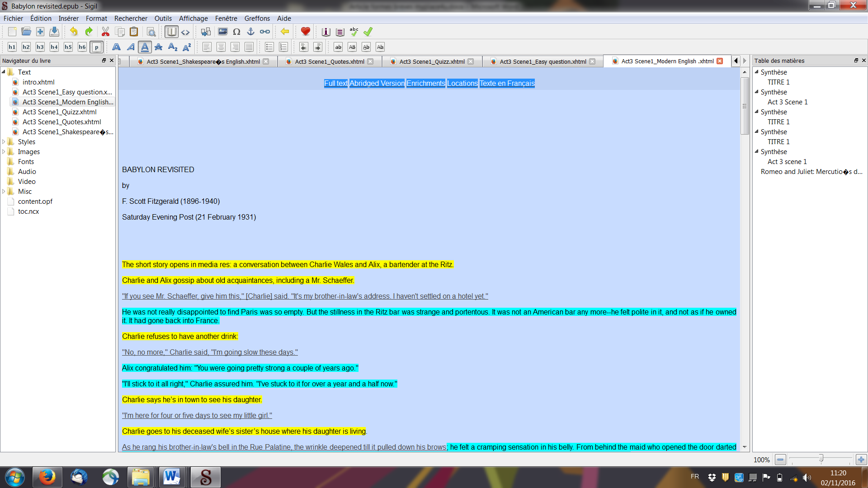The height and width of the screenshot is (488, 868).
Task: Toggle Book View mode button
Action: (x=171, y=32)
